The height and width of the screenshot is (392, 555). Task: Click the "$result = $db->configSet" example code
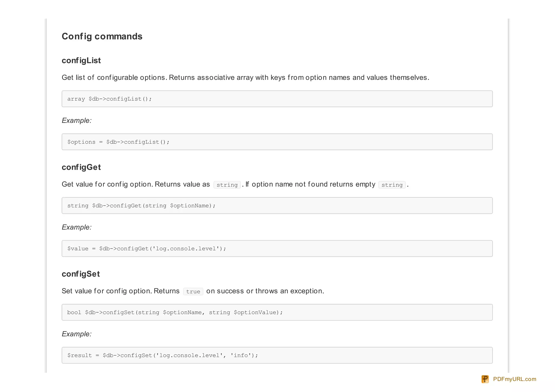coord(163,355)
